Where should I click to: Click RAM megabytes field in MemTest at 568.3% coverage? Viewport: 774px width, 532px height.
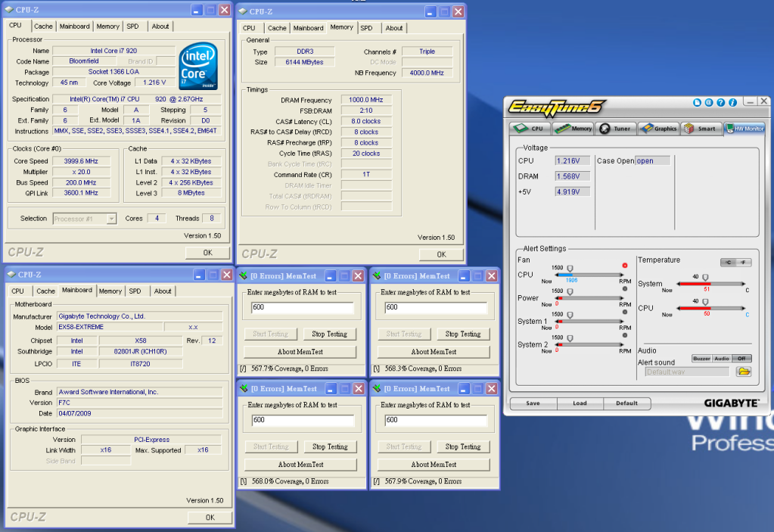[436, 307]
